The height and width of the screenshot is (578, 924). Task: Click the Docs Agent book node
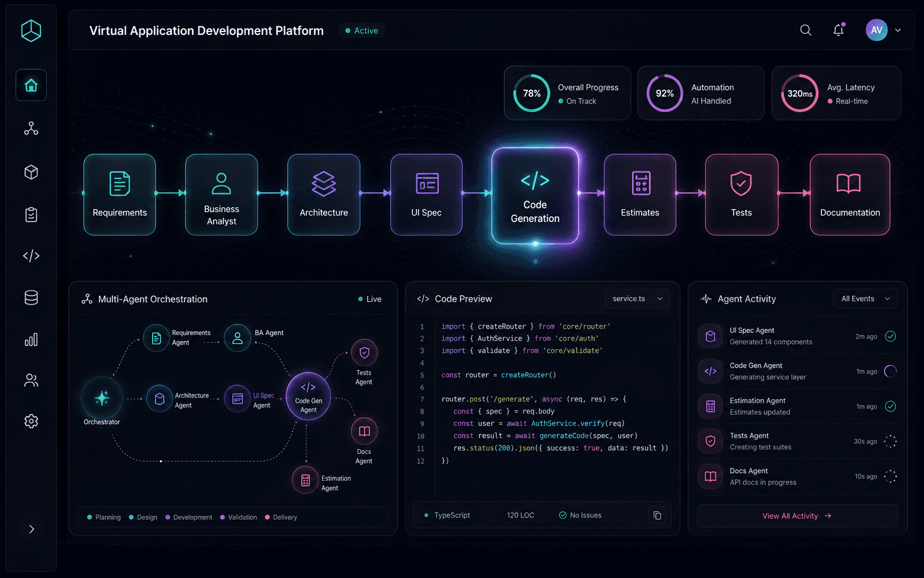click(x=364, y=431)
